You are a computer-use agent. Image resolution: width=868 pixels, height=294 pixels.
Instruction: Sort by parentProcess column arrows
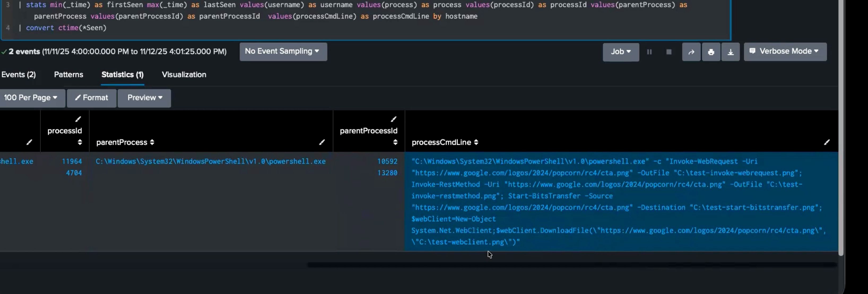pos(152,142)
